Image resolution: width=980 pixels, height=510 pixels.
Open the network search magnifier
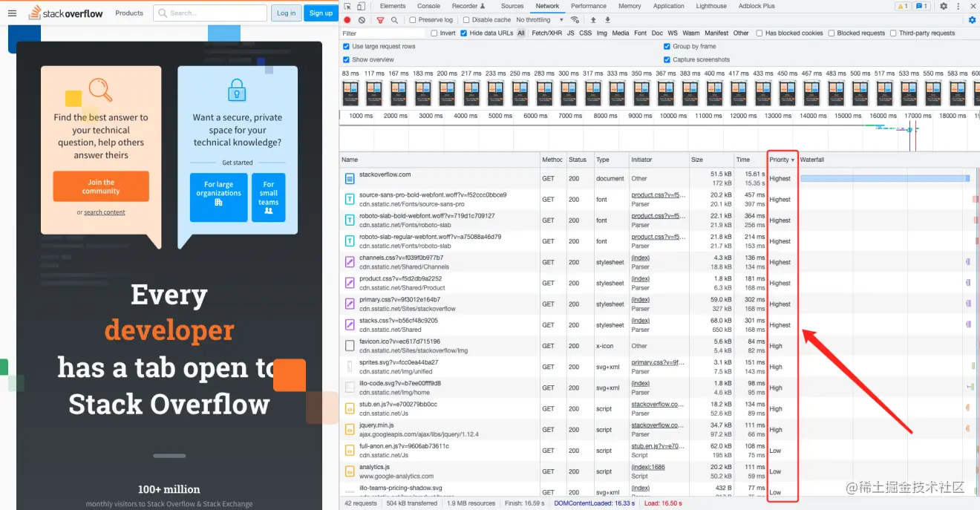coord(394,20)
